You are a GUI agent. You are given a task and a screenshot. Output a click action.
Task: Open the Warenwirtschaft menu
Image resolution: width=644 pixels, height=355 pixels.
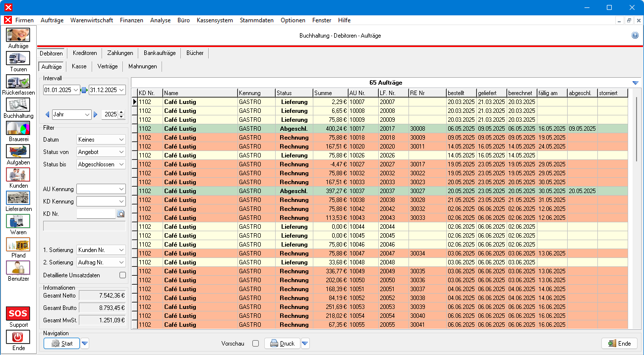[x=92, y=20]
